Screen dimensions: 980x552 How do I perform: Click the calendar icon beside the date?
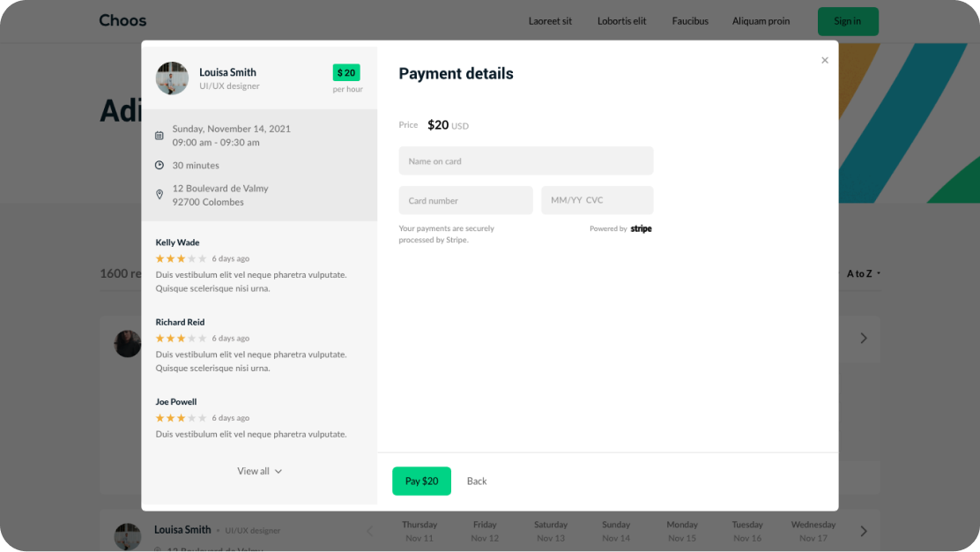tap(160, 136)
